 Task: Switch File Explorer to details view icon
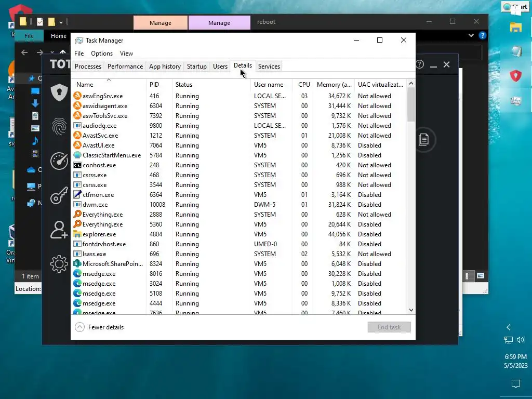pyautogui.click(x=467, y=276)
